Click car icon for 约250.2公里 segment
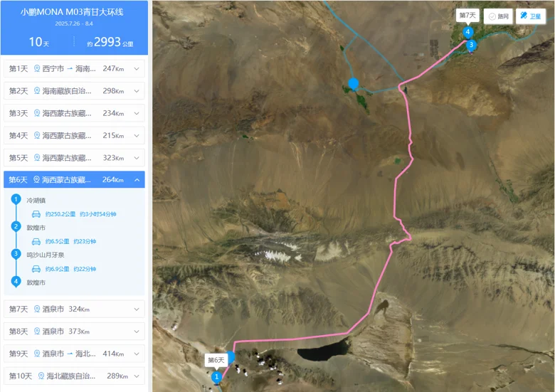The width and height of the screenshot is (555, 392). click(36, 214)
